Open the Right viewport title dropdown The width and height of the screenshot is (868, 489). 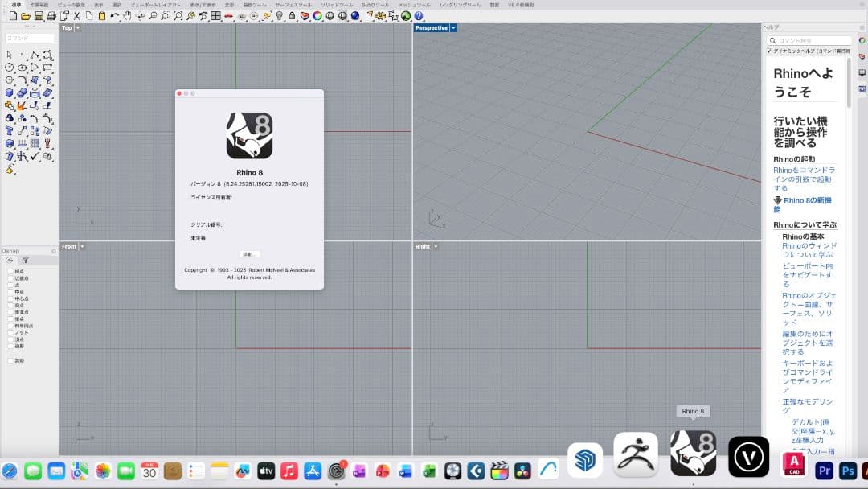click(x=434, y=246)
